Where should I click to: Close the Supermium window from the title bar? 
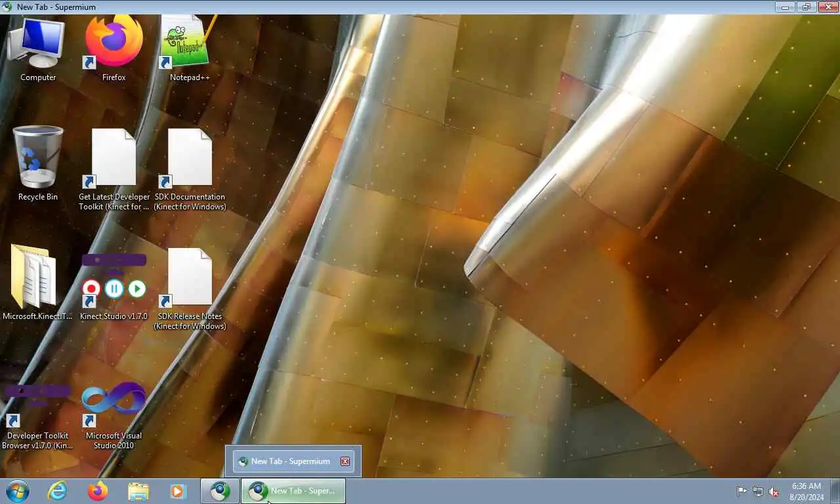tap(827, 7)
